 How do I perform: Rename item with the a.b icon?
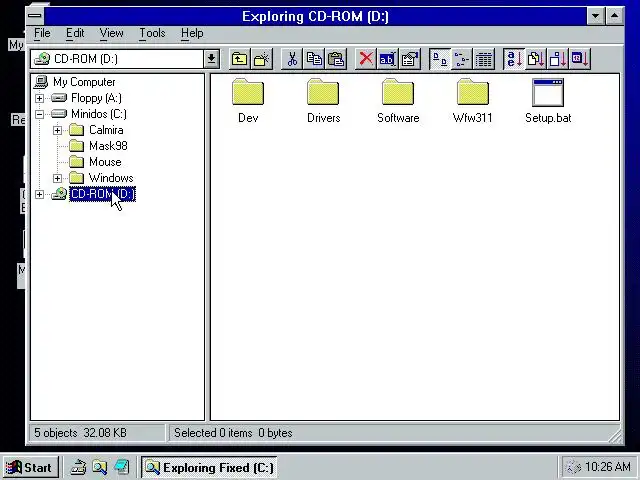tap(388, 60)
